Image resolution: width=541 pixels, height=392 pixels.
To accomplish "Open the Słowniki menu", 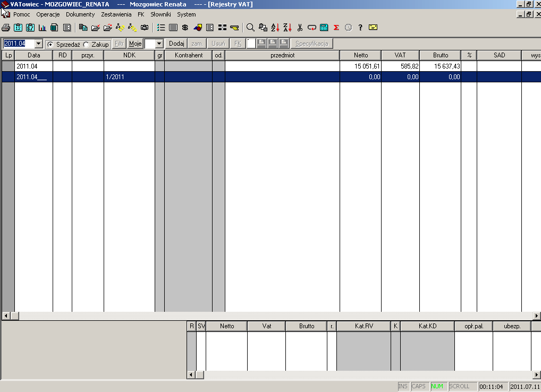I will (160, 14).
